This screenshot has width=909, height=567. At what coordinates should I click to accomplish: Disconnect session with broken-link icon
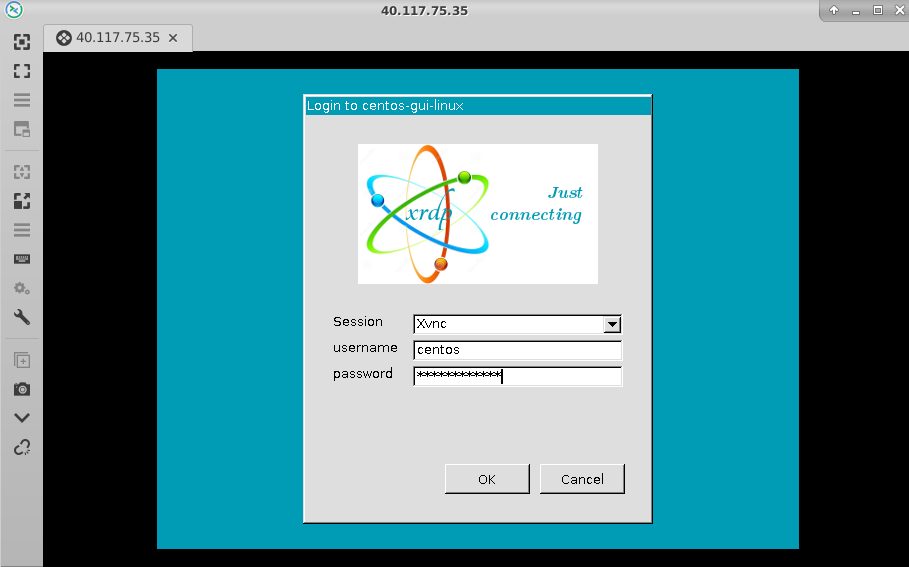(22, 447)
